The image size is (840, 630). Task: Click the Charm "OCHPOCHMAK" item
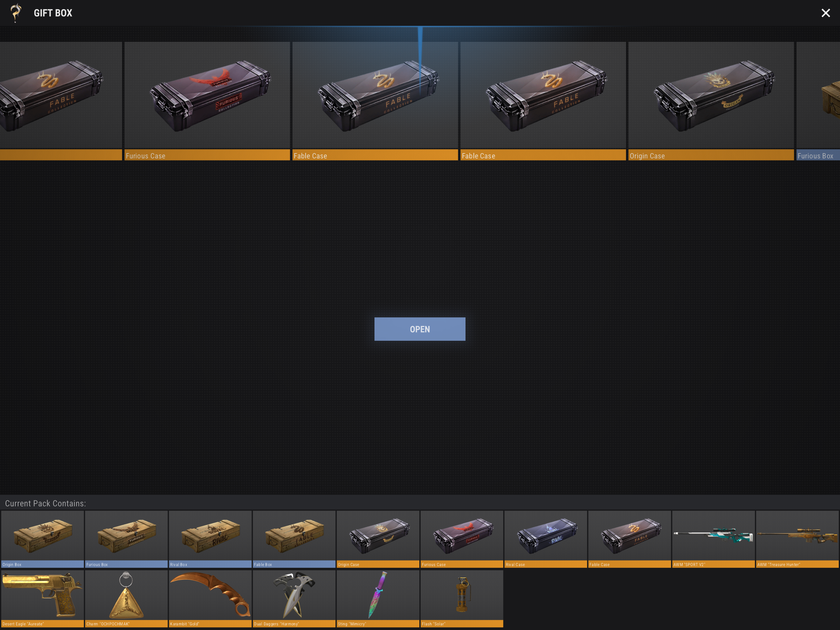pos(126,598)
